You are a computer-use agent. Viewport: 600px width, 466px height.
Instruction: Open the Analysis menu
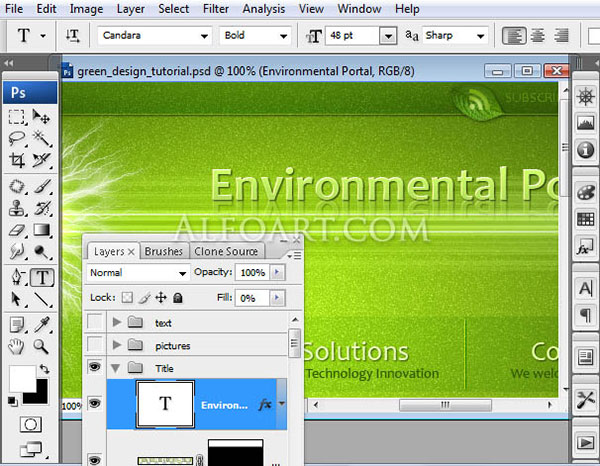264,9
